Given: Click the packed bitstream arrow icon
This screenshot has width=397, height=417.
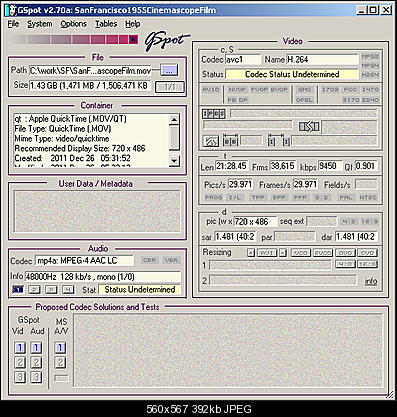Looking at the screenshot, I should pyautogui.click(x=309, y=126).
